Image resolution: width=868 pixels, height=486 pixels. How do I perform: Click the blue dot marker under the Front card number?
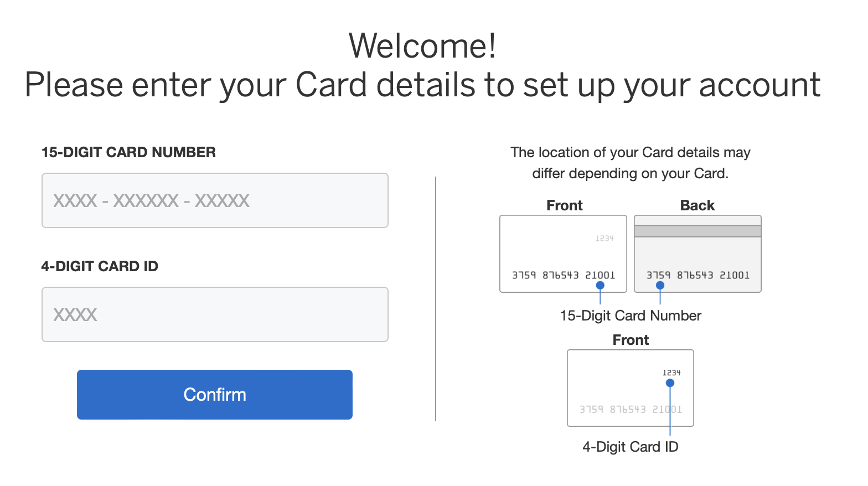[600, 285]
